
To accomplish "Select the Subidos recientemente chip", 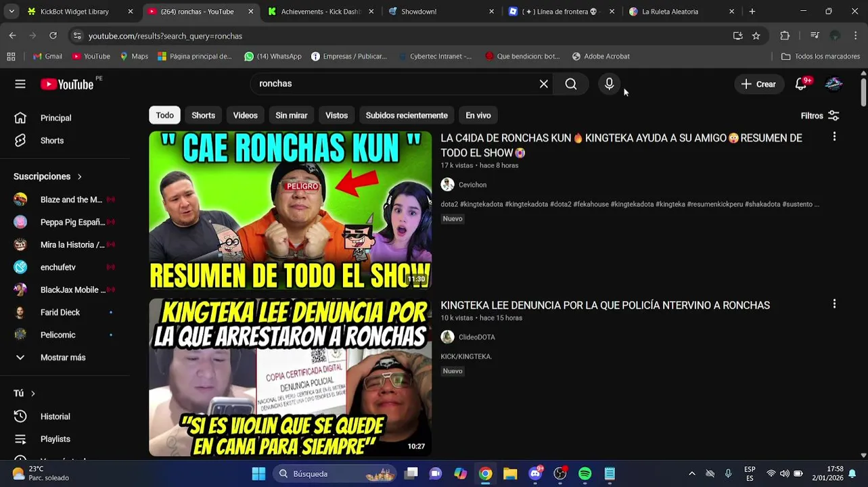I will tap(407, 116).
